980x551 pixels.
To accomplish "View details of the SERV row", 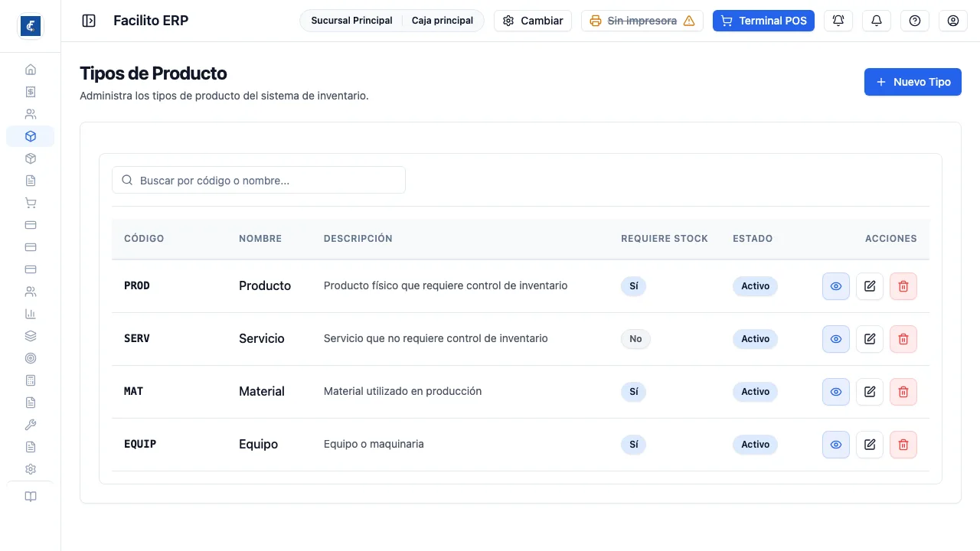I will (836, 339).
